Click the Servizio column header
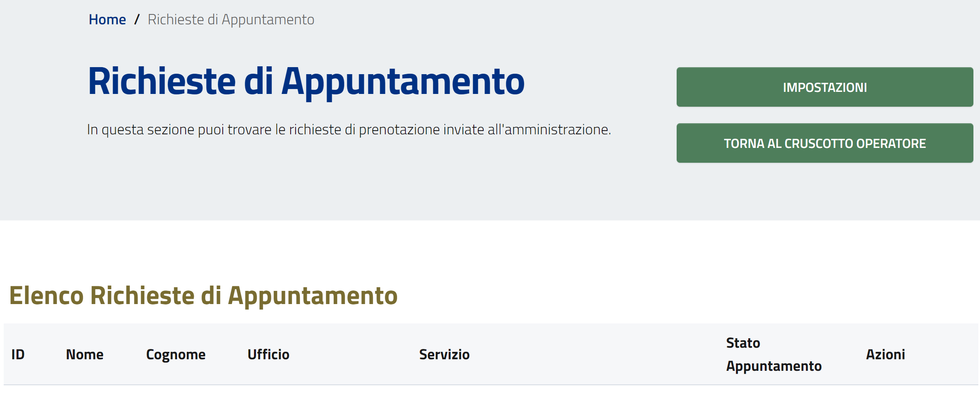The image size is (980, 398). 444,355
